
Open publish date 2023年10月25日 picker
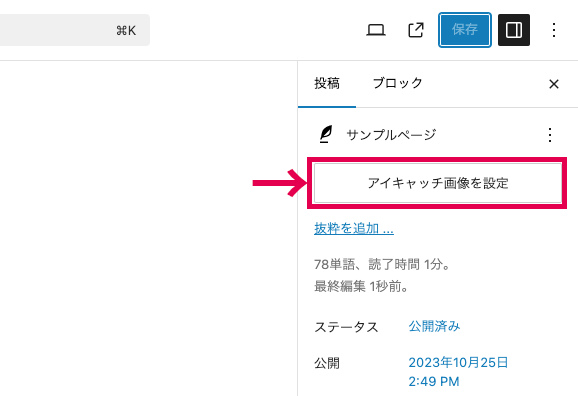coord(458,372)
